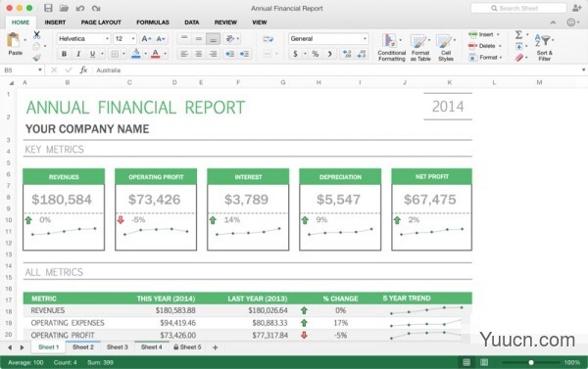Open Sort & Filter
Viewport: 588px width, 369px height.
click(544, 47)
